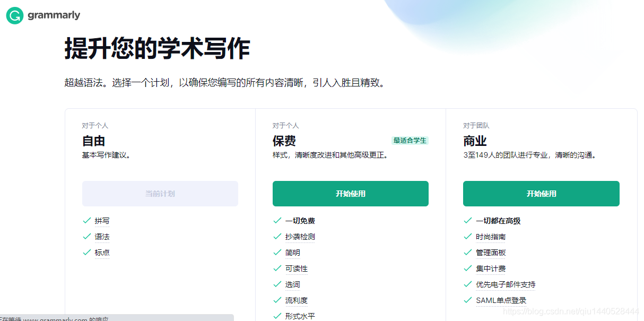Click the 选词 feature text

pyautogui.click(x=293, y=284)
